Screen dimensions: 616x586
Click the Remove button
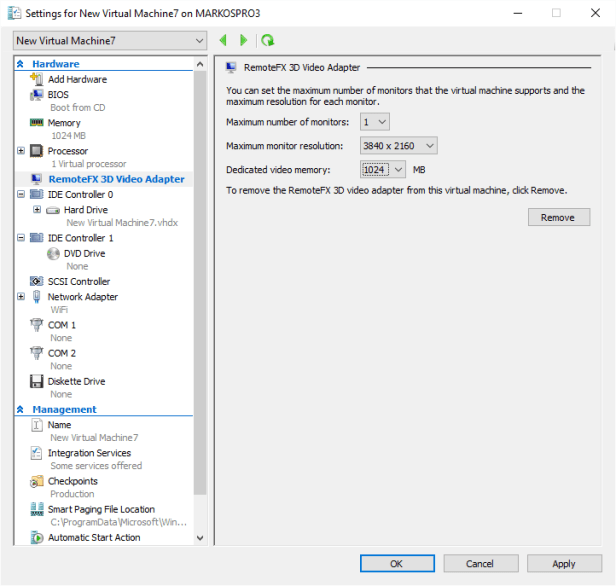pos(558,217)
